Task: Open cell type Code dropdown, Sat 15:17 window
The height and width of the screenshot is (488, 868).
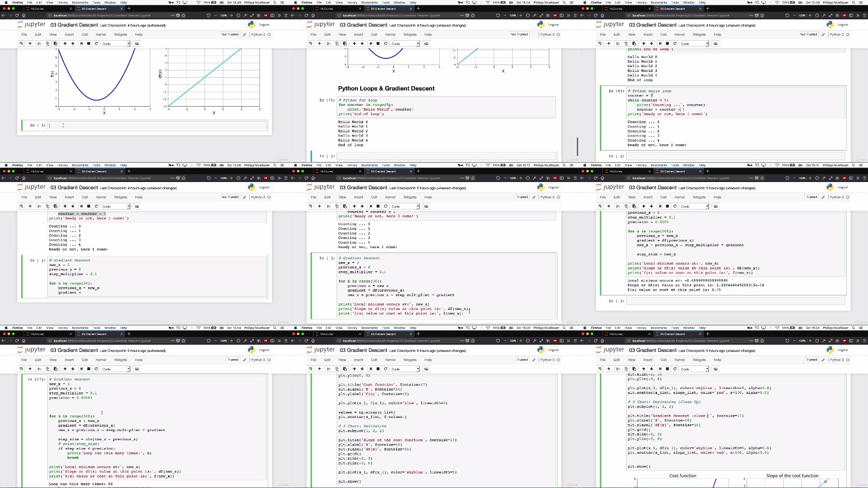Action: point(694,206)
